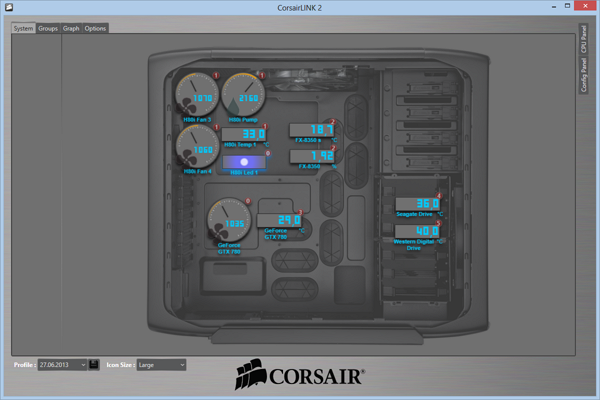The width and height of the screenshot is (600, 400).
Task: Click the Corsair logo
Action: point(300,375)
